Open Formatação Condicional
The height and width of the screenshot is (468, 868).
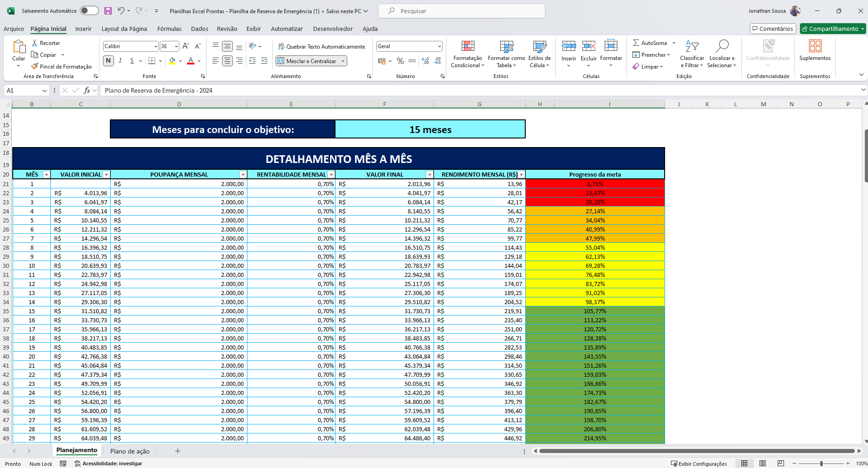pyautogui.click(x=468, y=54)
